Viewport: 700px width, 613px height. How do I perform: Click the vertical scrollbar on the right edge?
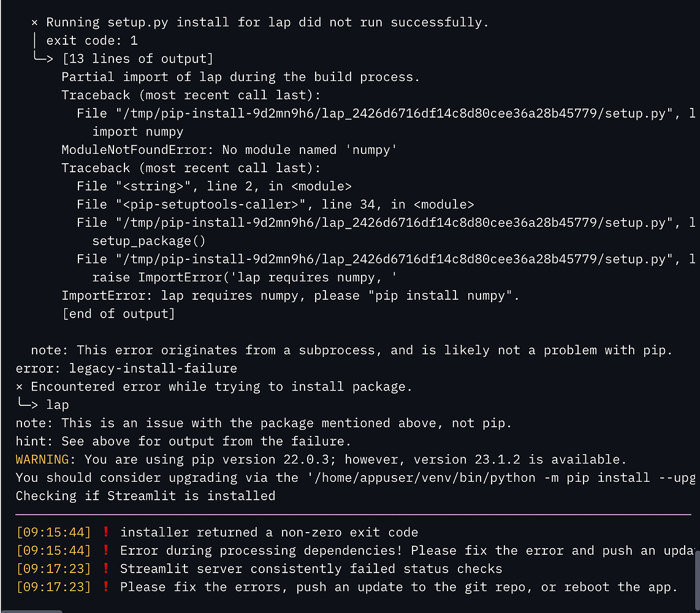click(x=698, y=579)
